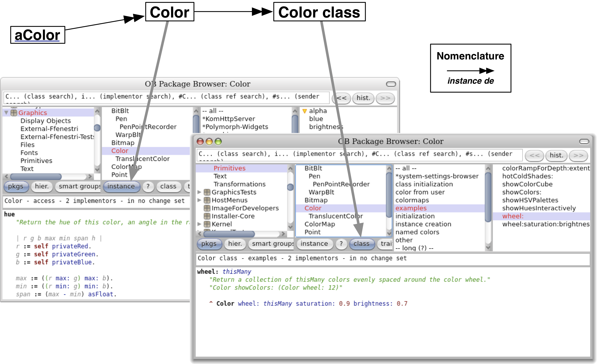The width and height of the screenshot is (597, 364).
Task: Expand the GraphicsTests package node
Action: (x=199, y=192)
